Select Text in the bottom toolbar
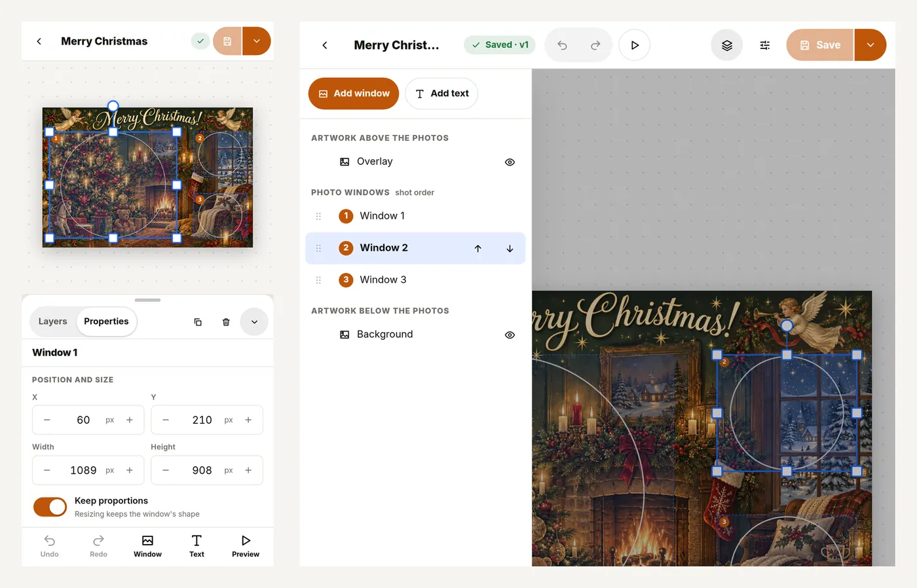The height and width of the screenshot is (588, 917). click(x=196, y=546)
